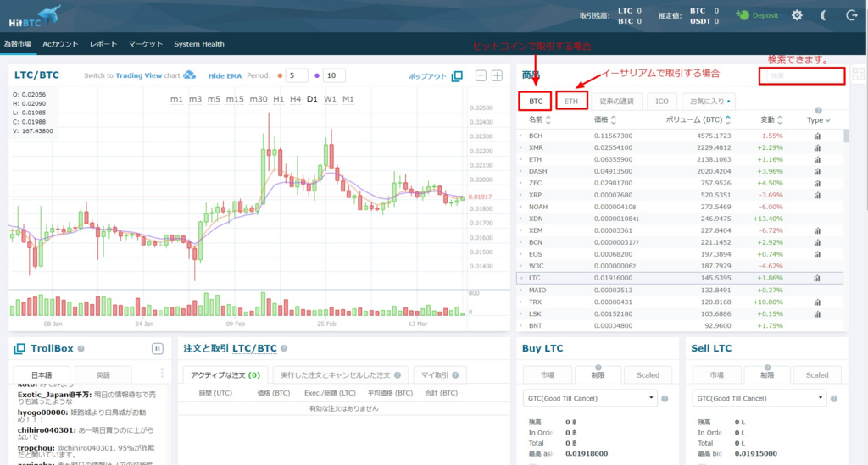The height and width of the screenshot is (465, 868).
Task: Open the settings gear icon
Action: 797,15
